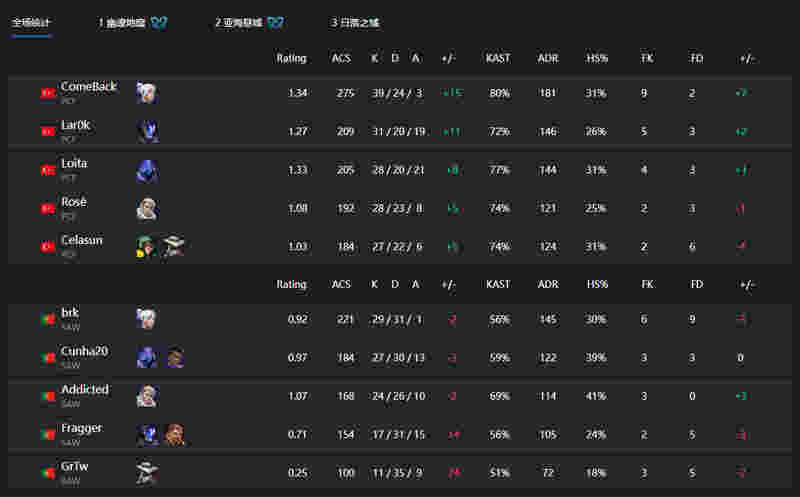Open Loita's player name link
The height and width of the screenshot is (497, 800).
pyautogui.click(x=74, y=163)
